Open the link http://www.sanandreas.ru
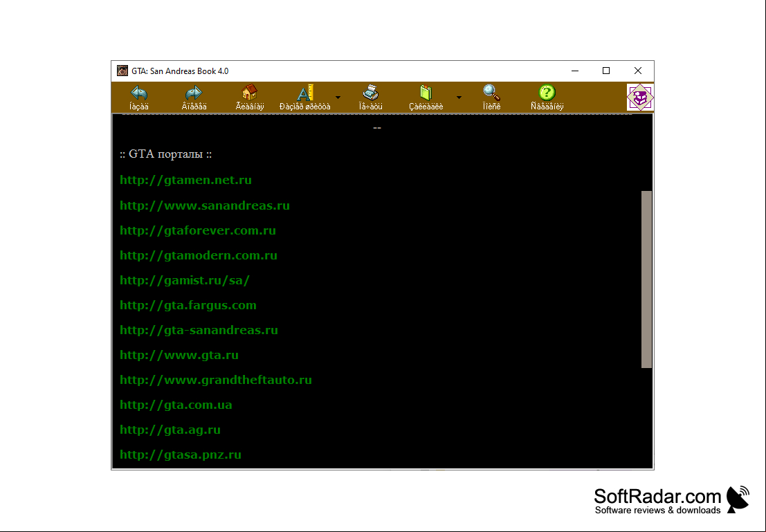766x532 pixels. tap(205, 205)
